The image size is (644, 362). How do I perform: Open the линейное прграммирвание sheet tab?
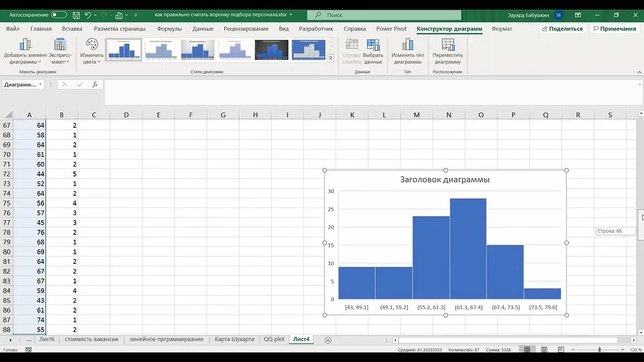167,339
